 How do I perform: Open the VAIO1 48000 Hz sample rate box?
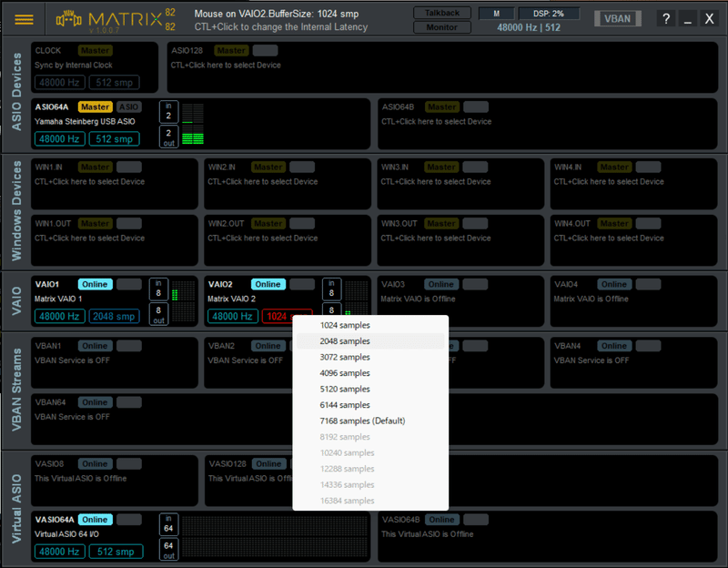[59, 316]
